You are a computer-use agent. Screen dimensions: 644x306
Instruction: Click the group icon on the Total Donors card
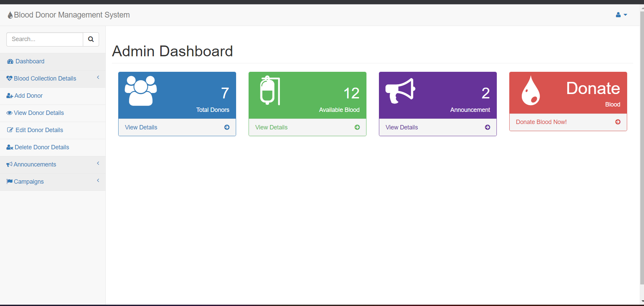[140, 90]
